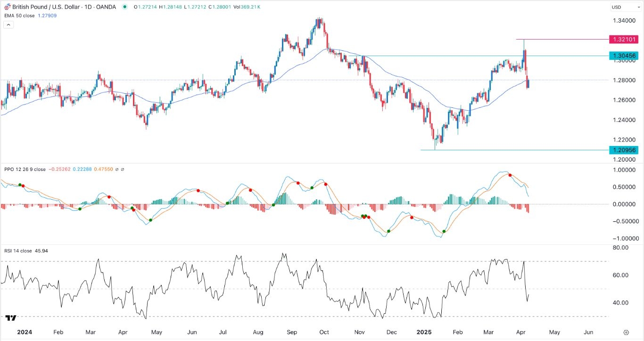644x341 pixels.
Task: Click second null-value symbol in PPO legend
Action: pyautogui.click(x=123, y=169)
